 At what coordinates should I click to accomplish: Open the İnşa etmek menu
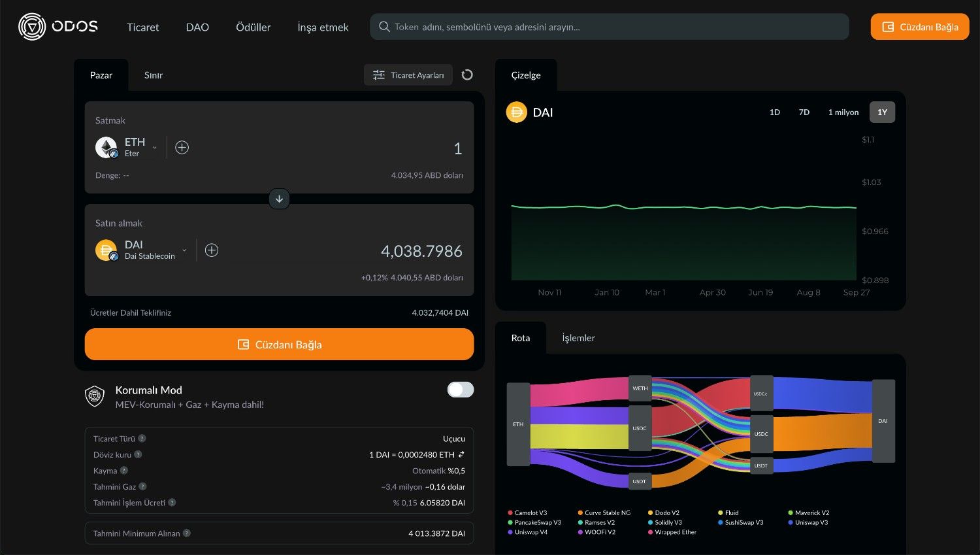click(x=323, y=27)
